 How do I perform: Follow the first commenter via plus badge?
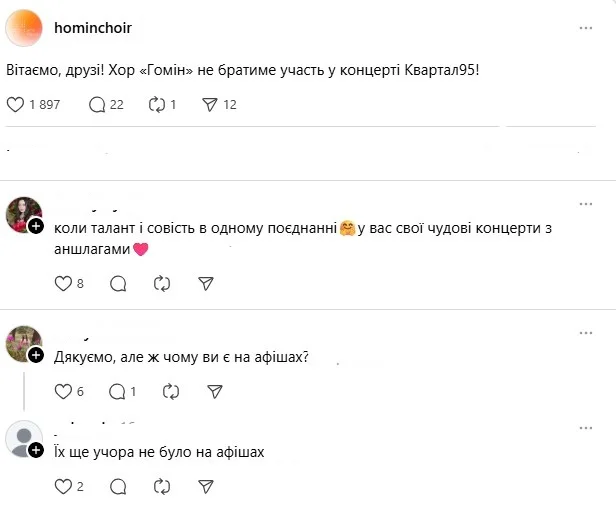[35, 227]
